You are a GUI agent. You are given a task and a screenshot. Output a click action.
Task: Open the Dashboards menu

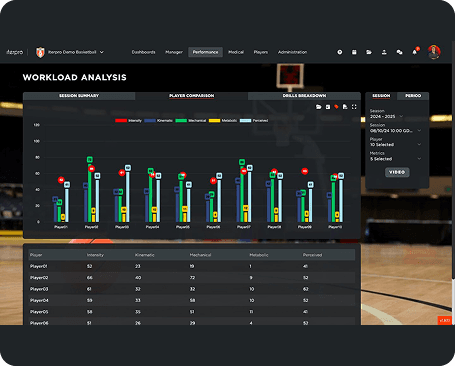(143, 52)
